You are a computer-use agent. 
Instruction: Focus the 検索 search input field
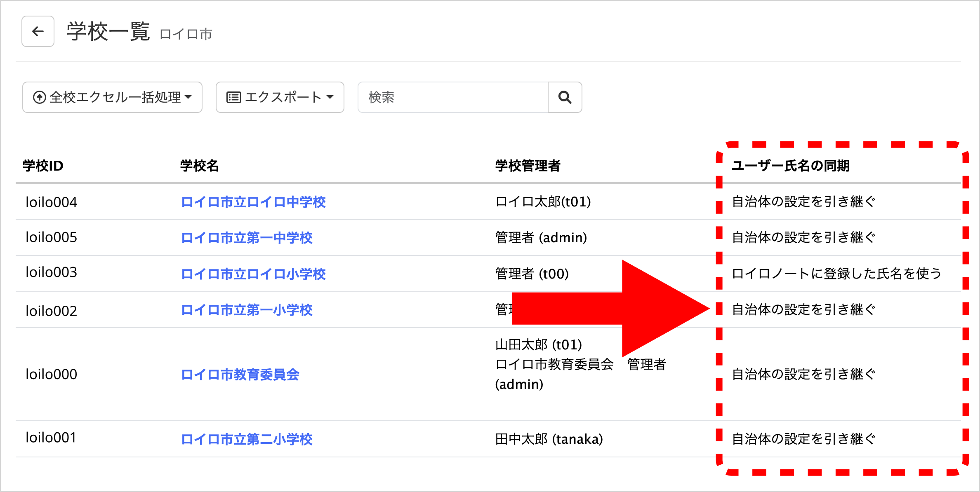[x=452, y=97]
